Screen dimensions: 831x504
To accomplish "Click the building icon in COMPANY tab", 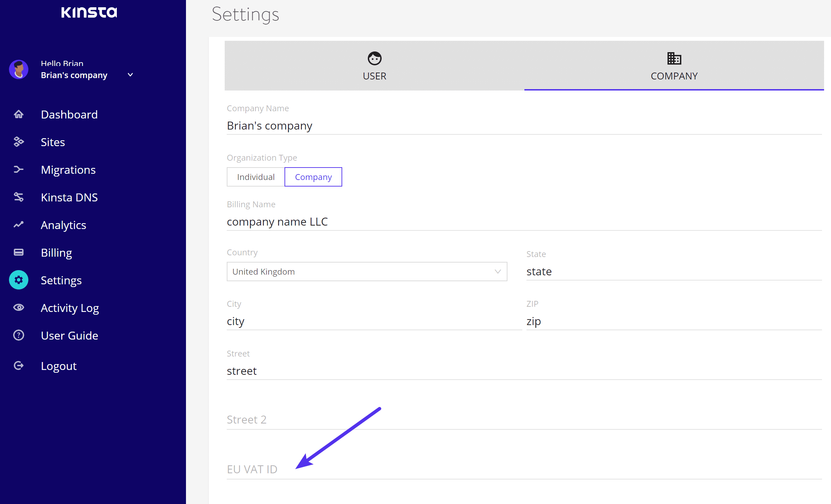I will tap(674, 58).
